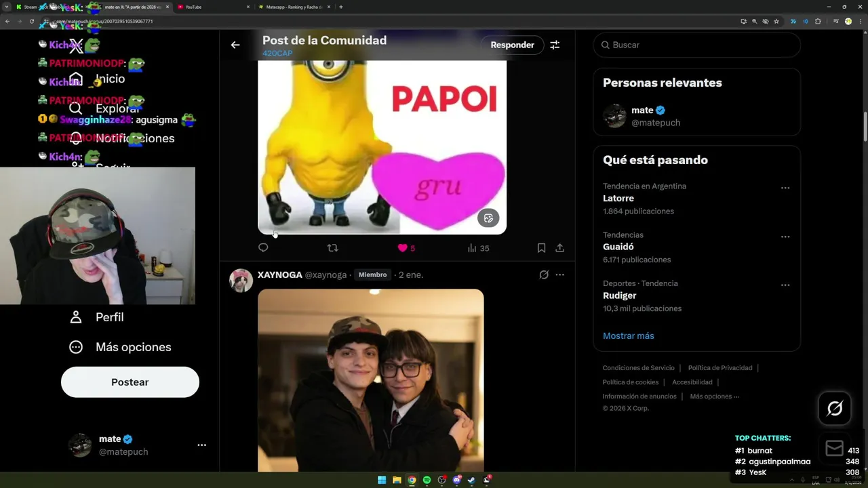Bookmark this page with the star icon
Viewport: 868px width, 488px height.
click(776, 21)
